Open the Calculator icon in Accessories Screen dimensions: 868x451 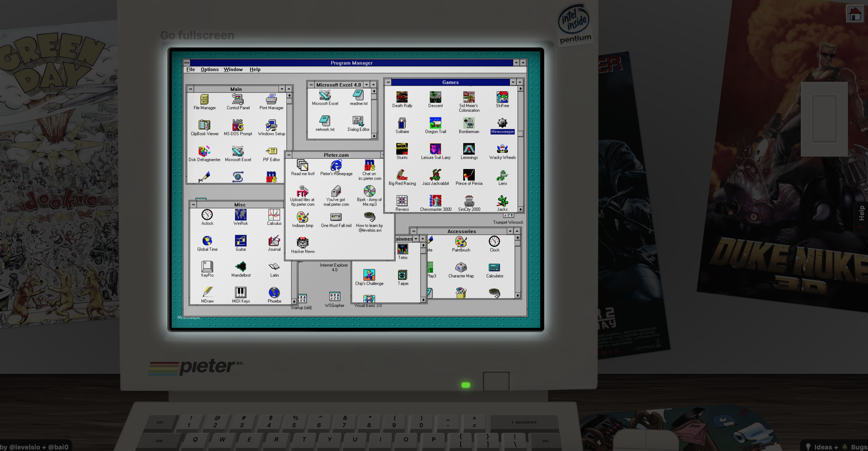coord(494,268)
